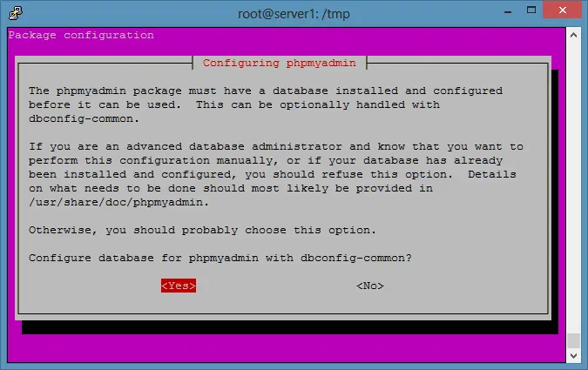Click the line starting 'before it can be used'
The height and width of the screenshot is (370, 588).
click(x=234, y=104)
